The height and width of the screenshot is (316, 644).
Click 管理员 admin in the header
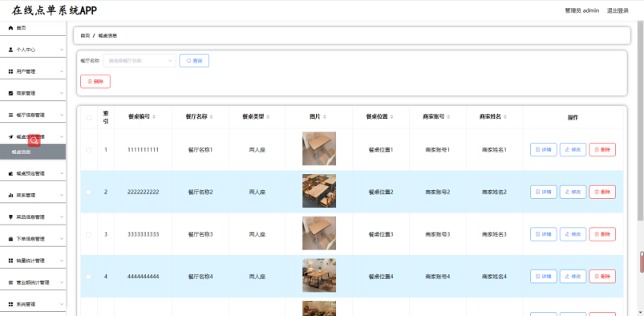[582, 10]
